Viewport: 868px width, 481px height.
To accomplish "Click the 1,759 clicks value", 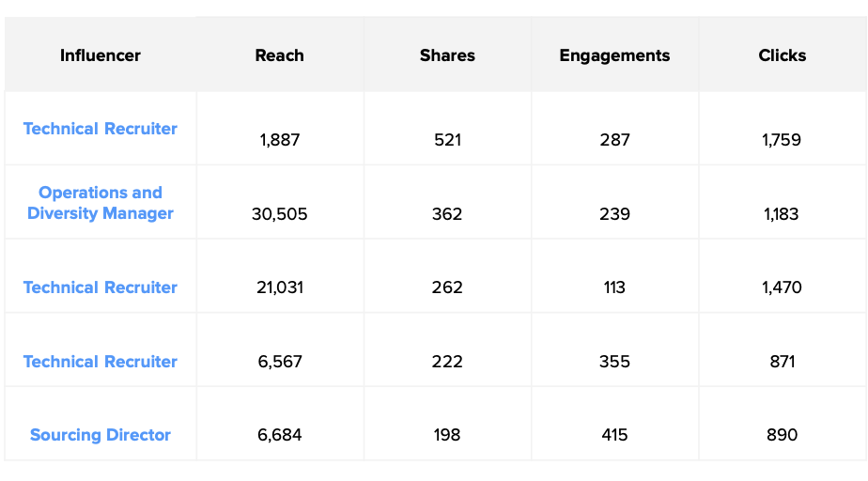I will pyautogui.click(x=782, y=140).
